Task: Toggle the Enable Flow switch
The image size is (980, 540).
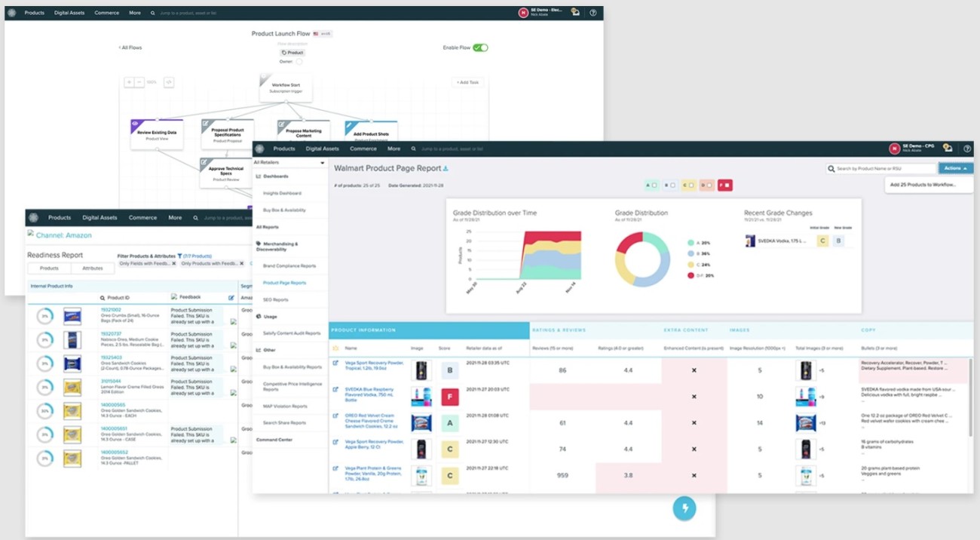Action: pyautogui.click(x=480, y=48)
